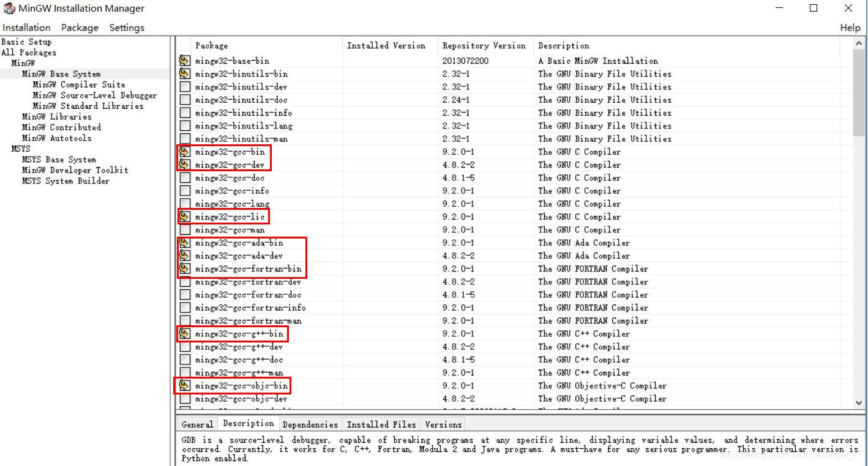The width and height of the screenshot is (868, 466).
Task: Select MinGW Contributed in the tree
Action: [x=61, y=127]
